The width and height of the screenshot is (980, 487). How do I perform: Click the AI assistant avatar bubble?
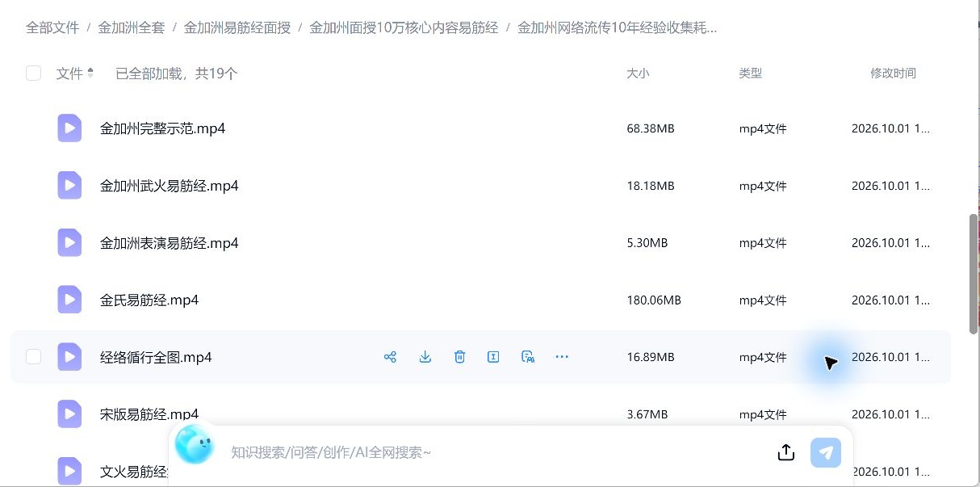point(195,444)
